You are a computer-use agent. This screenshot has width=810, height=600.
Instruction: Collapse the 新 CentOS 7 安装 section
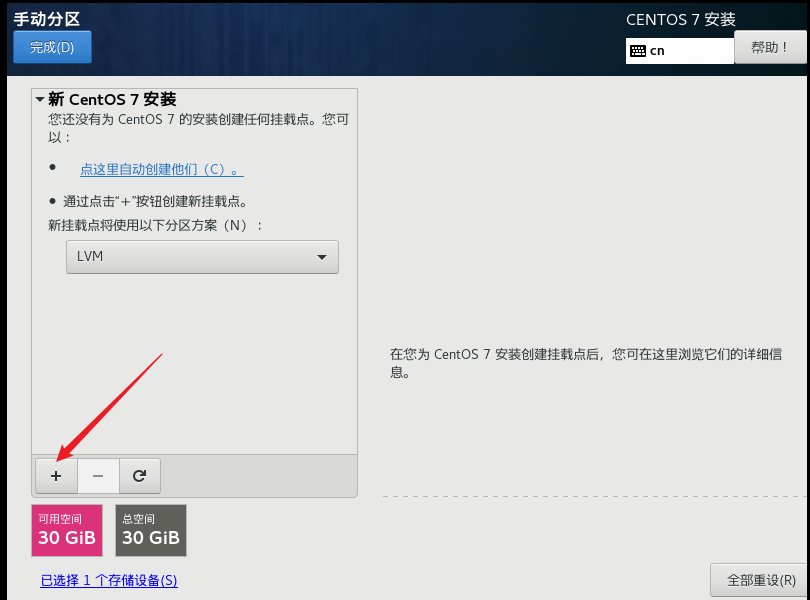40,99
